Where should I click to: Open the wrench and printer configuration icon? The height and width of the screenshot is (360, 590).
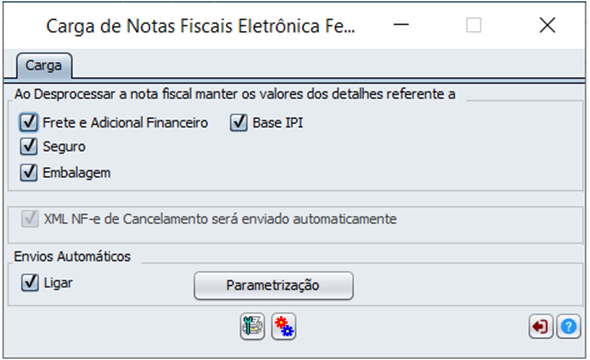(x=252, y=326)
